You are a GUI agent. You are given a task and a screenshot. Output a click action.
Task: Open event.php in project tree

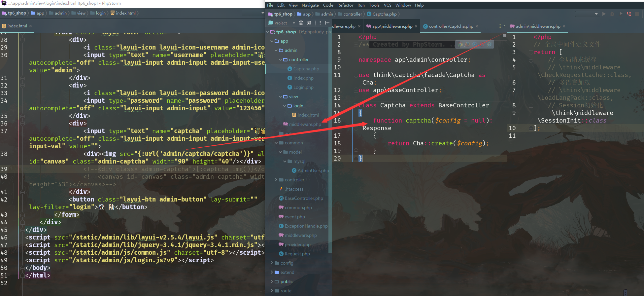[x=295, y=217]
